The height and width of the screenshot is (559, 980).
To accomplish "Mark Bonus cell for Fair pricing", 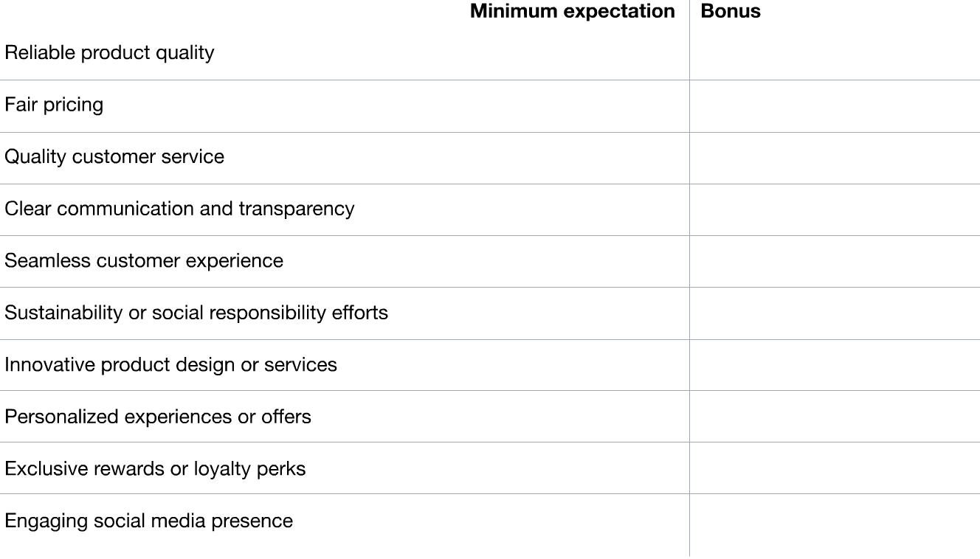I will [835, 105].
